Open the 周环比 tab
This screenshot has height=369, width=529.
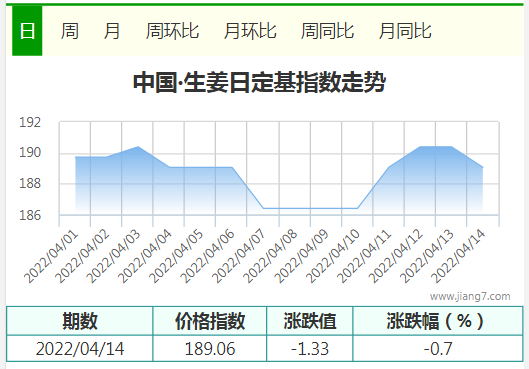(172, 31)
